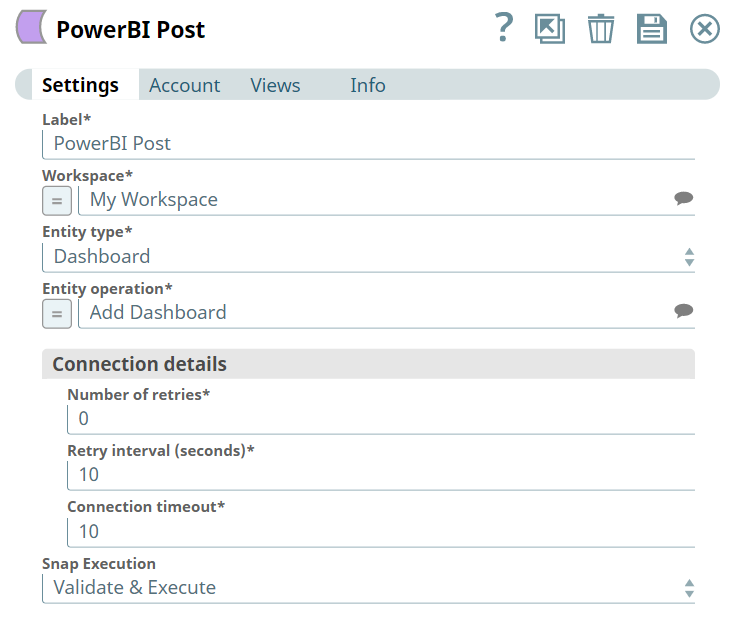Click the Number of retries field
Viewport: 732px width, 628px height.
point(381,419)
